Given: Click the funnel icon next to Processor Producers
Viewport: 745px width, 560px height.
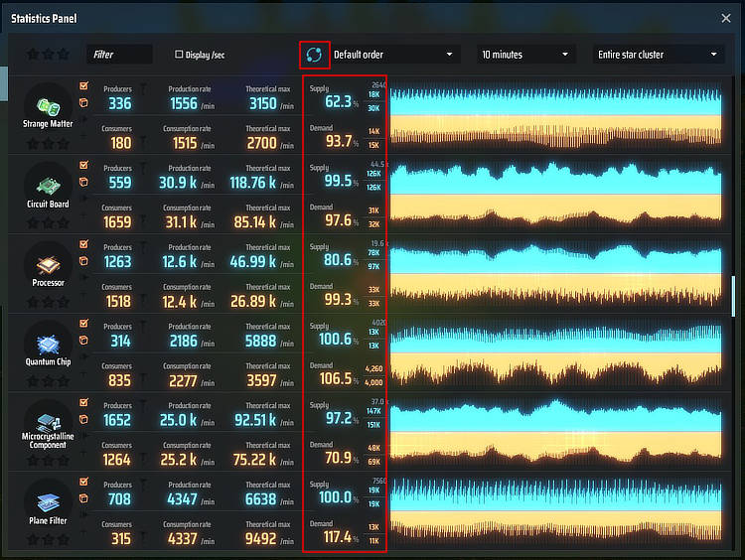Looking at the screenshot, I should coord(143,246).
